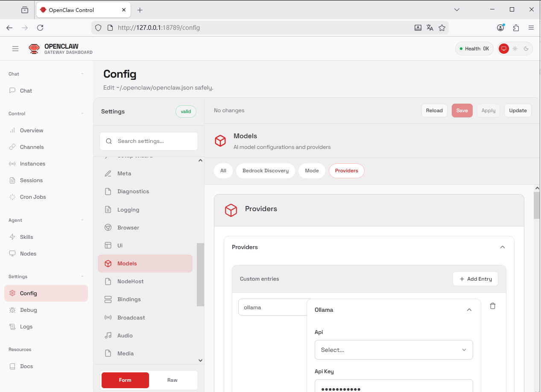The width and height of the screenshot is (541, 392).
Task: Collapse the Providers section chevron
Action: (x=503, y=247)
